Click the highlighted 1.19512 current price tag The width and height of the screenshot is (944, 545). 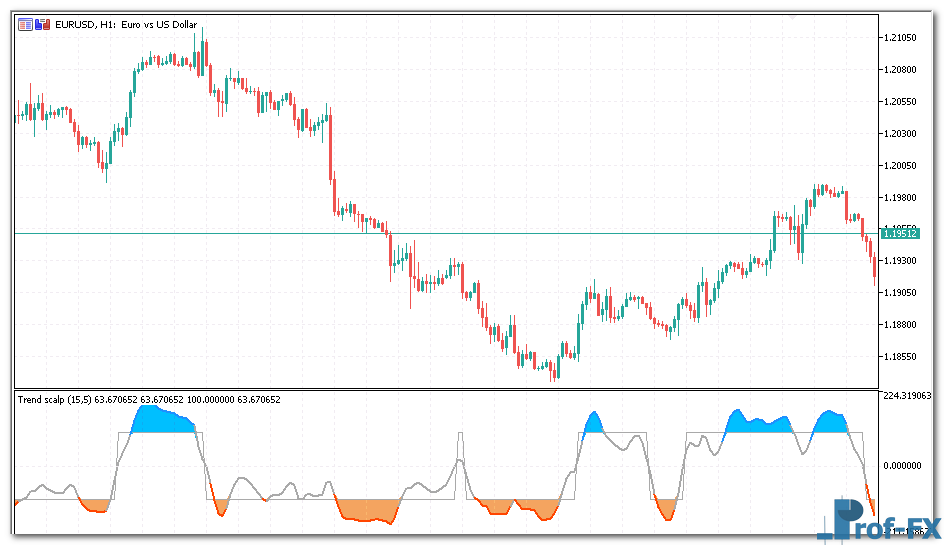tap(900, 233)
